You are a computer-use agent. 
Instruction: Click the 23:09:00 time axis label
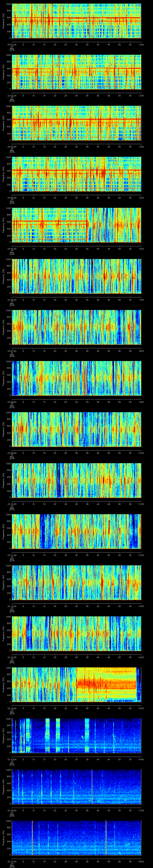12,453
